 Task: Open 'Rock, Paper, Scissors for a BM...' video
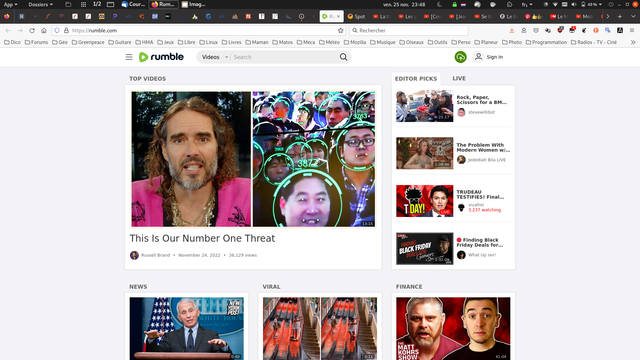pyautogui.click(x=482, y=100)
